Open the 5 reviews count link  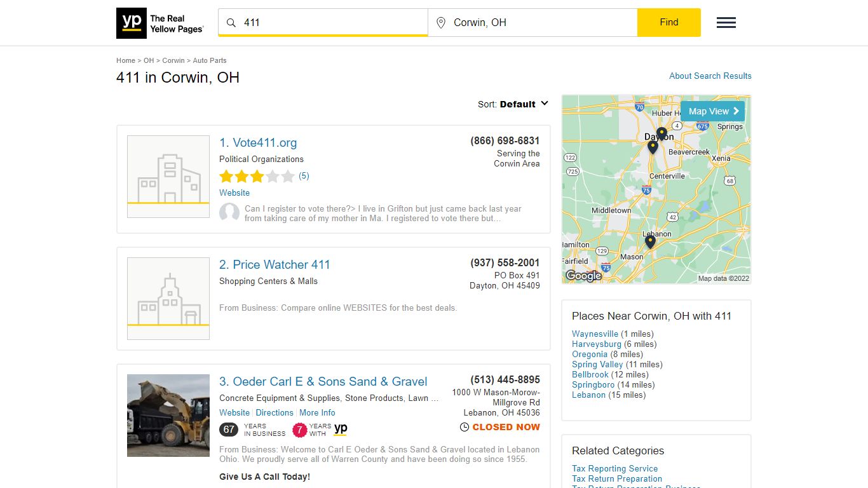[x=304, y=176]
